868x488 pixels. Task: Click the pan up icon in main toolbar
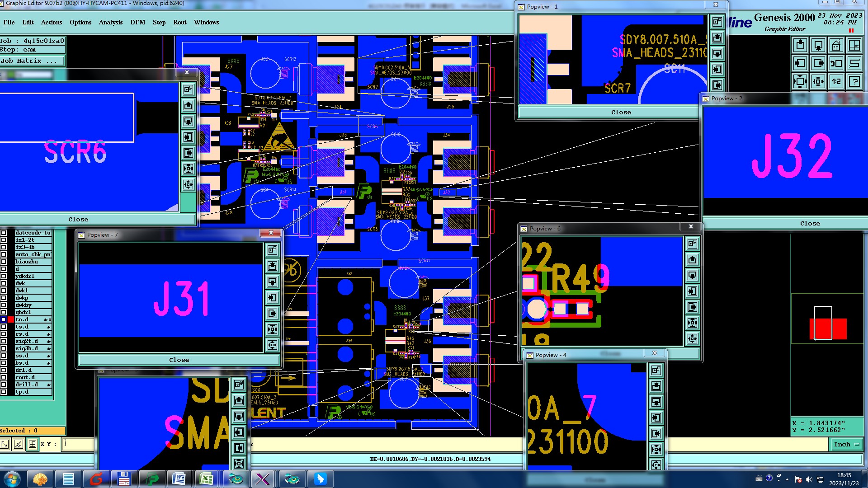coord(800,45)
